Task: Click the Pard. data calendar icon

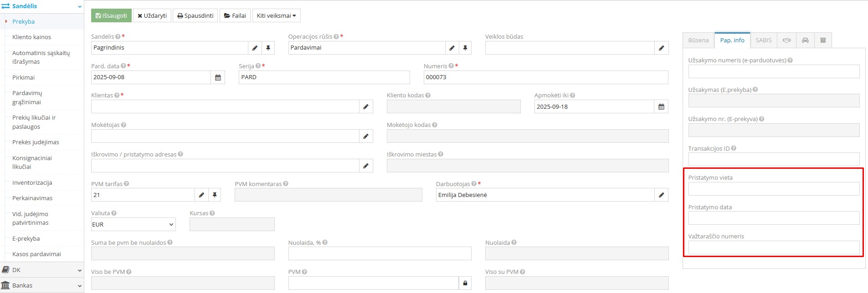Action: click(x=218, y=77)
